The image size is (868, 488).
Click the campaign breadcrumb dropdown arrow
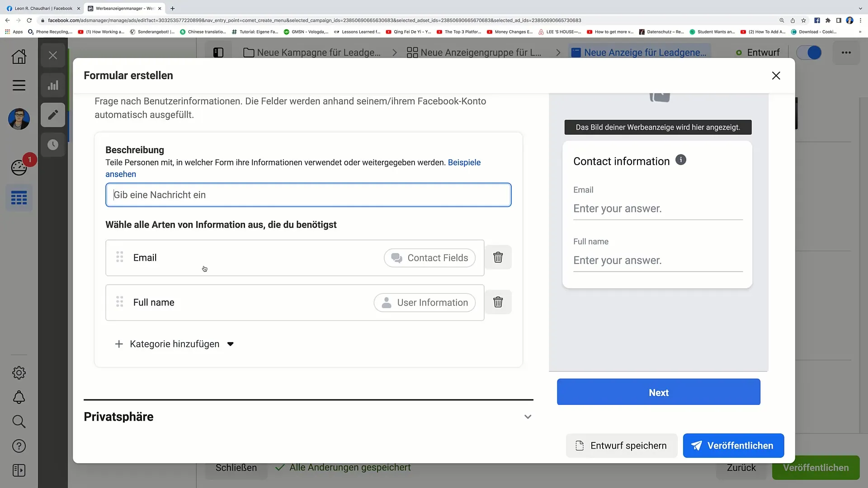click(393, 52)
